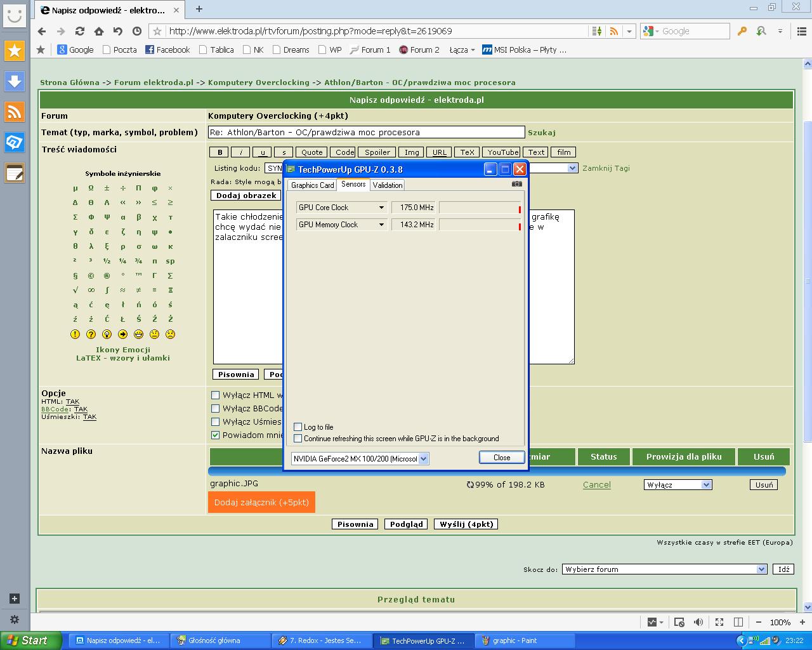Click the attachment upload progress bar
The height and width of the screenshot is (650, 812).
(x=497, y=471)
